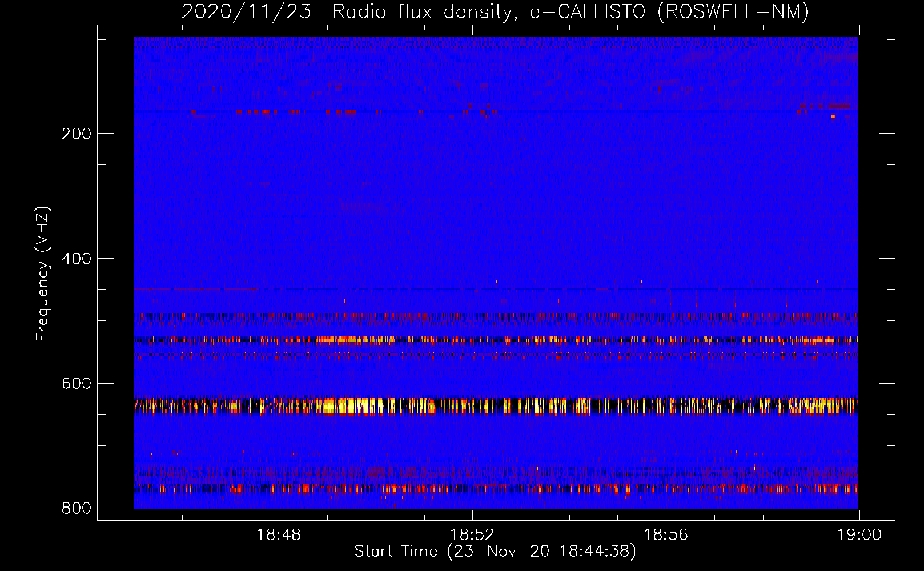Click the bright yellow band near 640 MHz
This screenshot has height=571, width=924.
point(496,405)
